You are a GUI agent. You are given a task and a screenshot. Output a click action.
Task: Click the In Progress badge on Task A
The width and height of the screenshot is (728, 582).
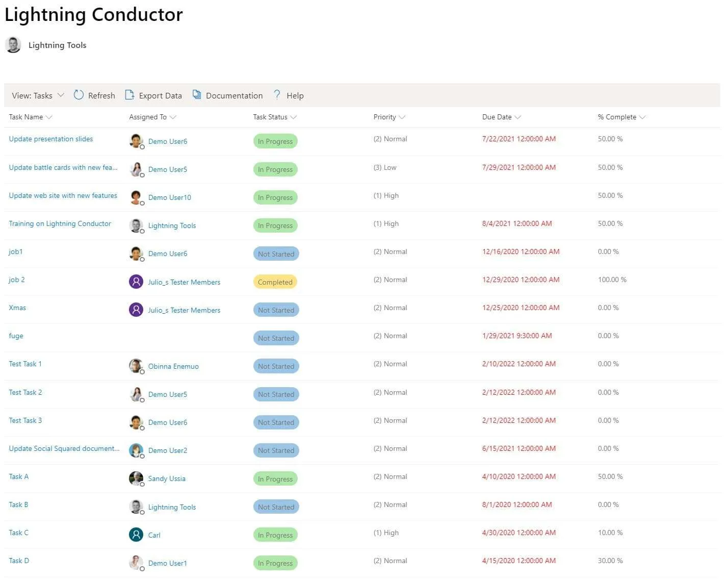275,478
